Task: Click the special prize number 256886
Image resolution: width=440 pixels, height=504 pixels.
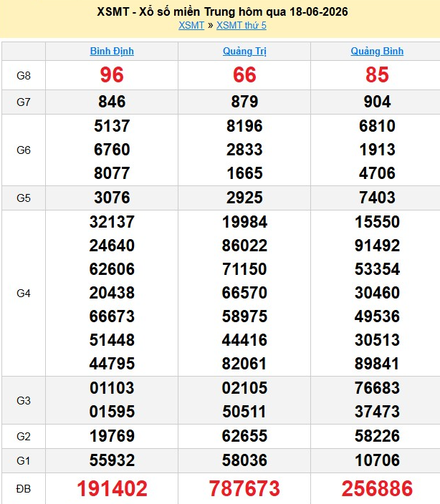Action: (x=377, y=488)
